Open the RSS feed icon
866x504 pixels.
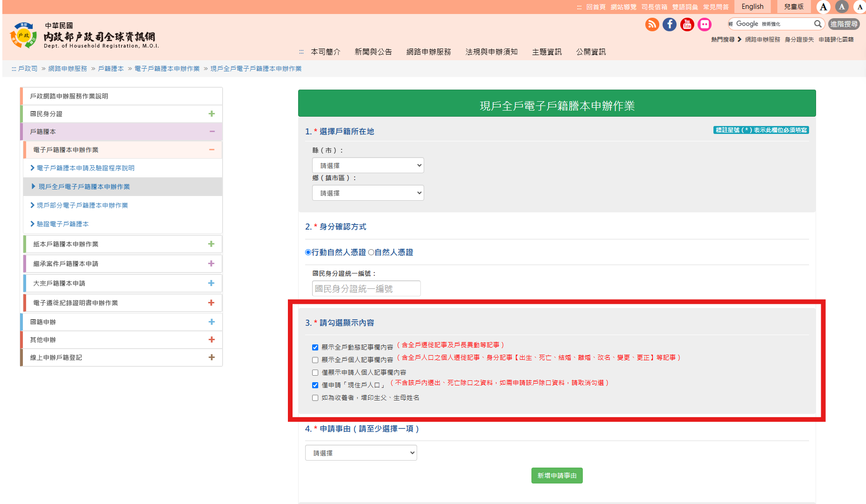(x=652, y=24)
